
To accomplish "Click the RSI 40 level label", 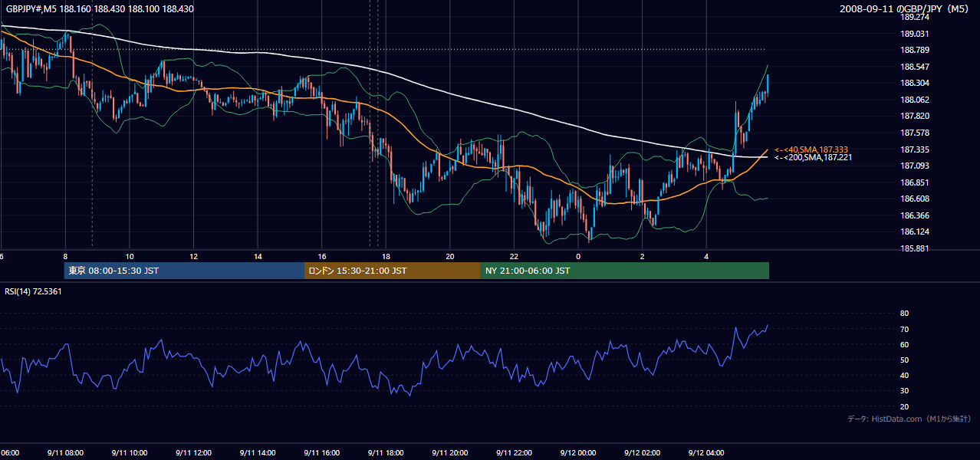I will pos(904,375).
